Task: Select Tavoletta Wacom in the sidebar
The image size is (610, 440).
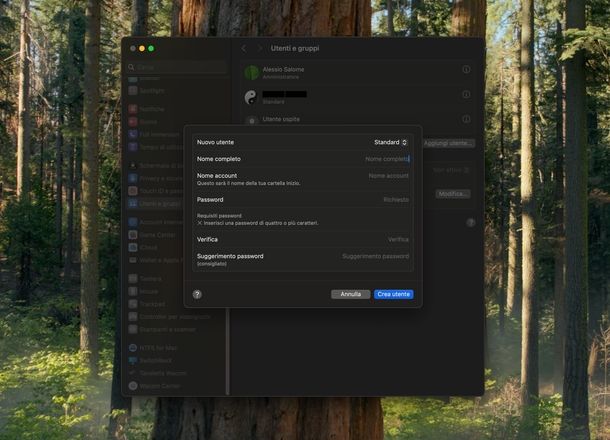Action: point(158,373)
